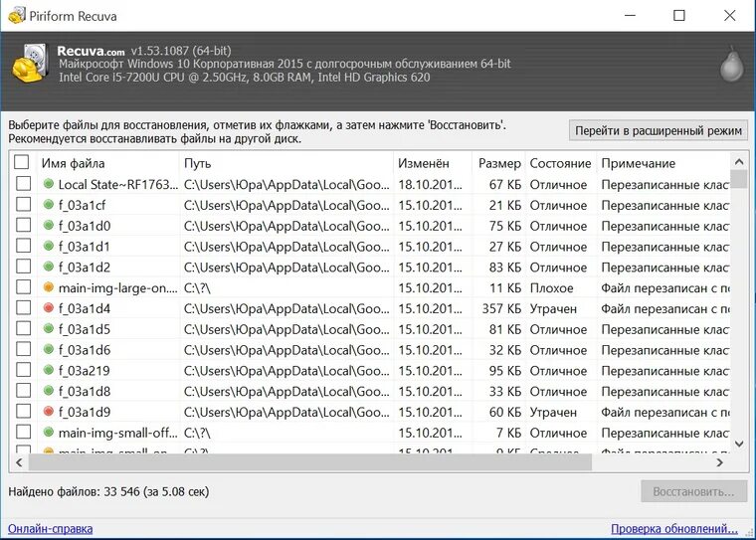Viewport: 756px width, 540px height.
Task: Toggle the select-all checkbox in header
Action: click(x=22, y=162)
